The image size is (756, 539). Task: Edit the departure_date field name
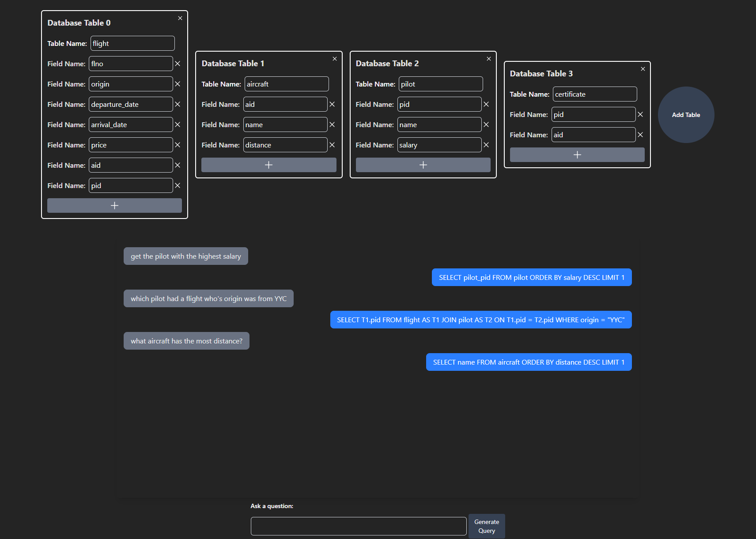point(131,104)
